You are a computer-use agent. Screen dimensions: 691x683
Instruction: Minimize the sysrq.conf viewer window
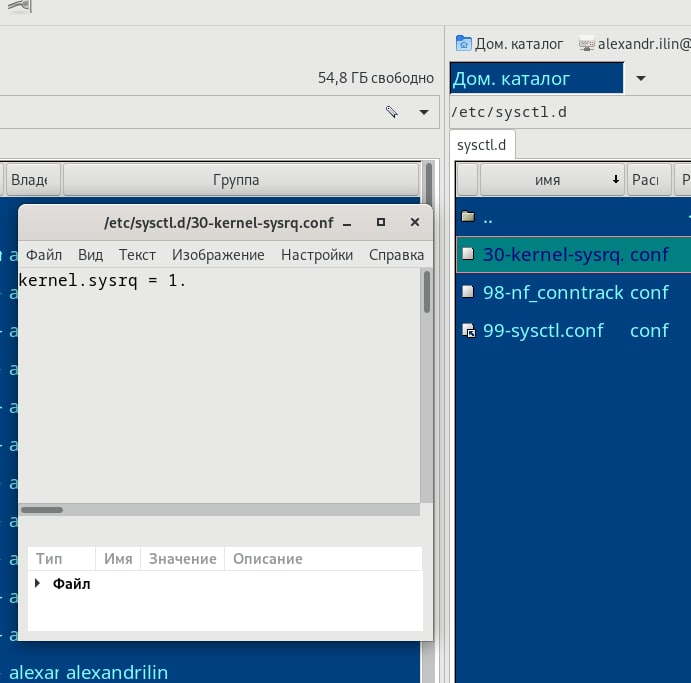347,223
